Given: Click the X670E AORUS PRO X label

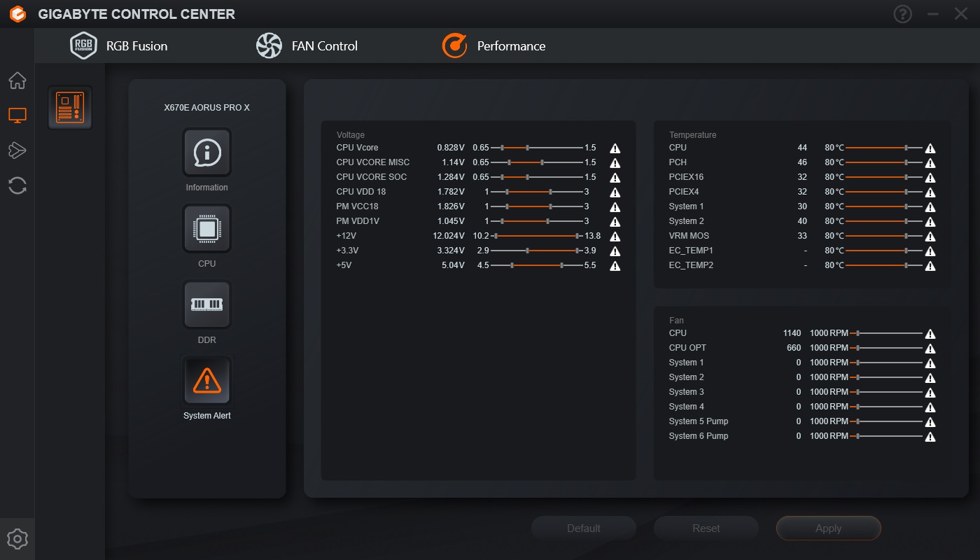Looking at the screenshot, I should [x=207, y=108].
